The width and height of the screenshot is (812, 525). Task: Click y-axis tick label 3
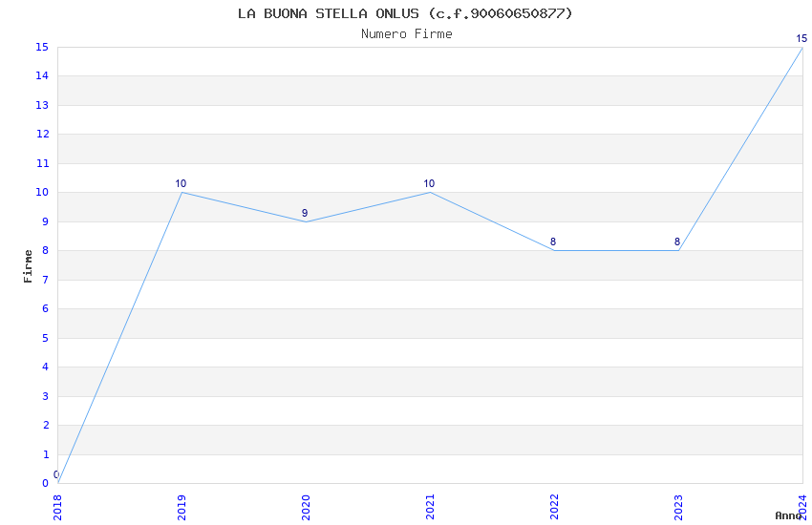(x=46, y=396)
